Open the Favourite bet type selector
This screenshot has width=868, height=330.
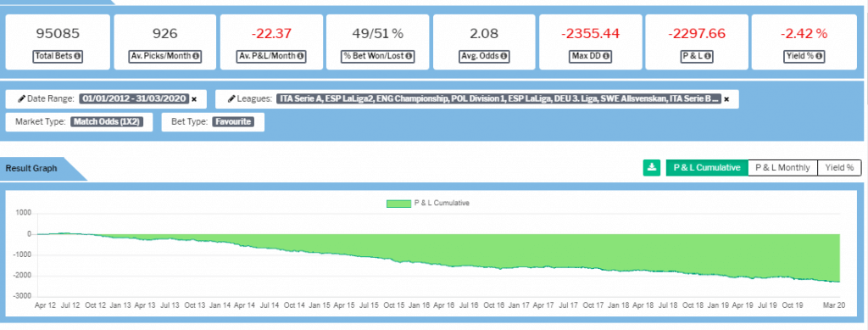pos(233,122)
